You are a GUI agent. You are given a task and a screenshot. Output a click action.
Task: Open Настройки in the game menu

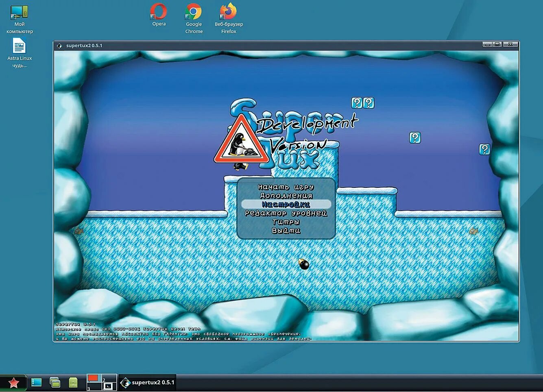(x=286, y=204)
